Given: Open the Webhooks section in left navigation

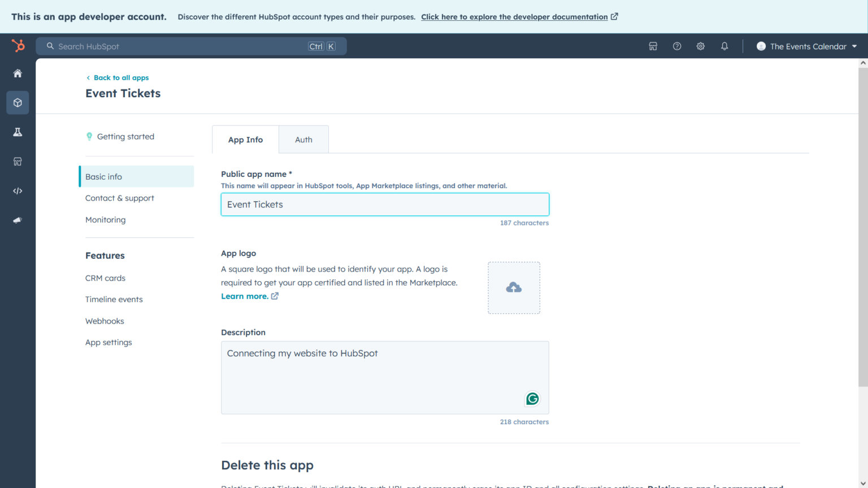Looking at the screenshot, I should [x=105, y=321].
